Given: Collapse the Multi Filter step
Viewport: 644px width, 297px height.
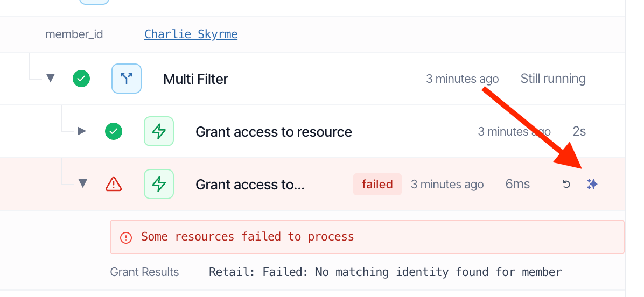Looking at the screenshot, I should [51, 78].
